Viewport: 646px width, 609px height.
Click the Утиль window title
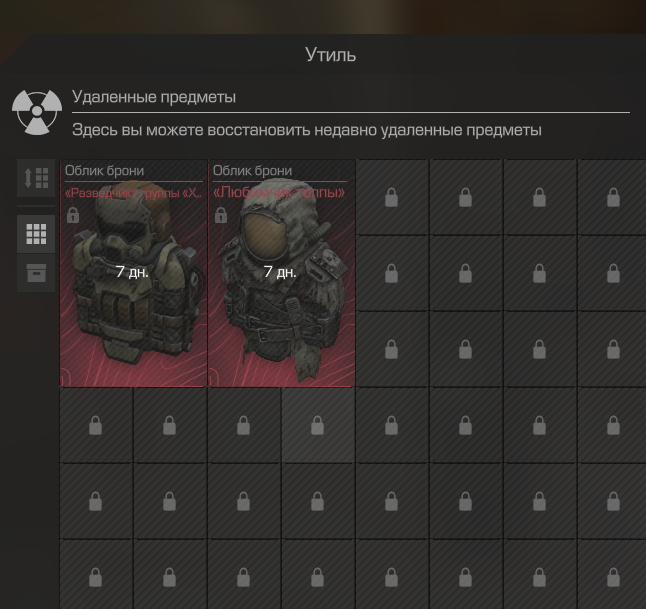pyautogui.click(x=330, y=54)
